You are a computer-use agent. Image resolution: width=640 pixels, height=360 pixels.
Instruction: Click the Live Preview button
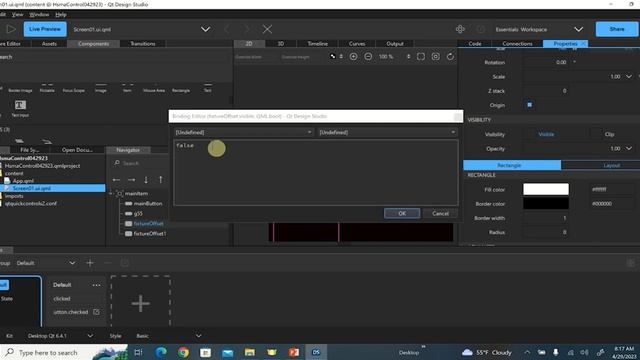point(45,29)
